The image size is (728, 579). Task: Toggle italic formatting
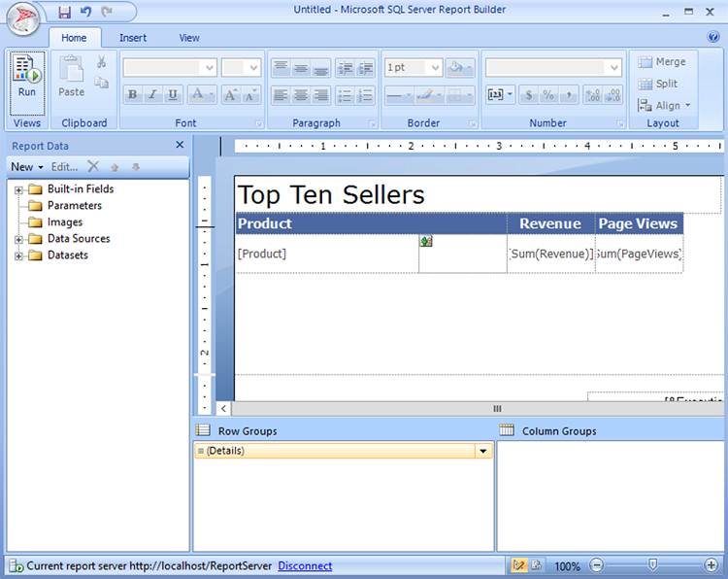coord(152,95)
